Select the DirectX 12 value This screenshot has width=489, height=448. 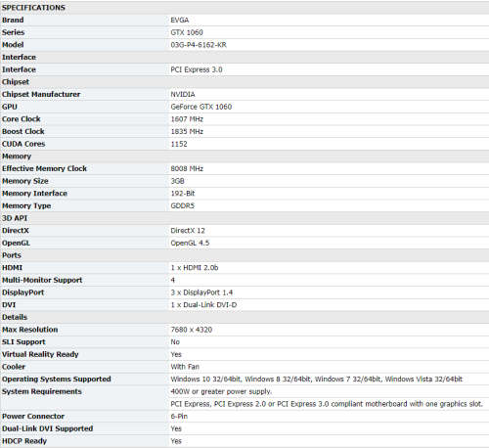tap(188, 231)
